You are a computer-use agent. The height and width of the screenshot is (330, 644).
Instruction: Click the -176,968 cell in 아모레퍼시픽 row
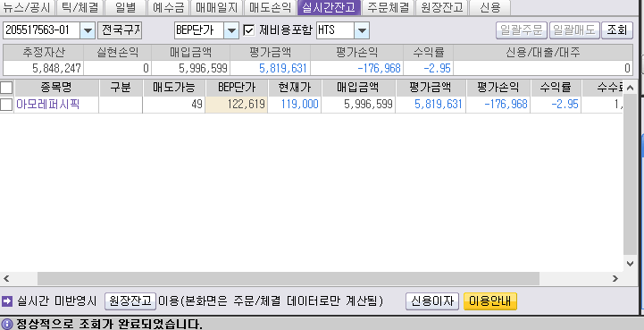(x=498, y=105)
